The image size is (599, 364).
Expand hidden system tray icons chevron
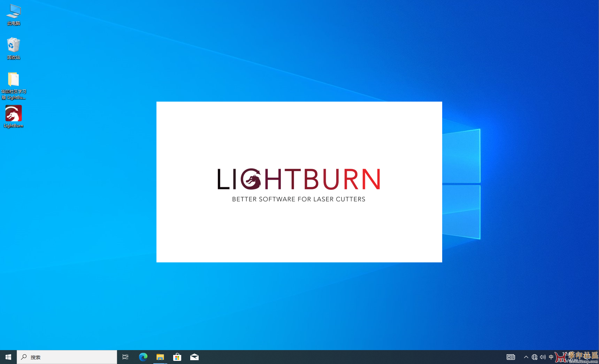526,357
